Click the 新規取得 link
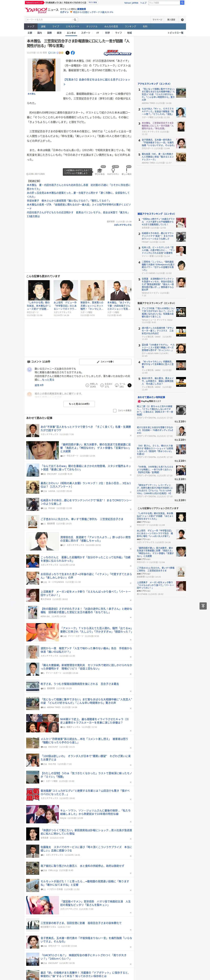The width and height of the screenshot is (210, 980). click(x=82, y=9)
